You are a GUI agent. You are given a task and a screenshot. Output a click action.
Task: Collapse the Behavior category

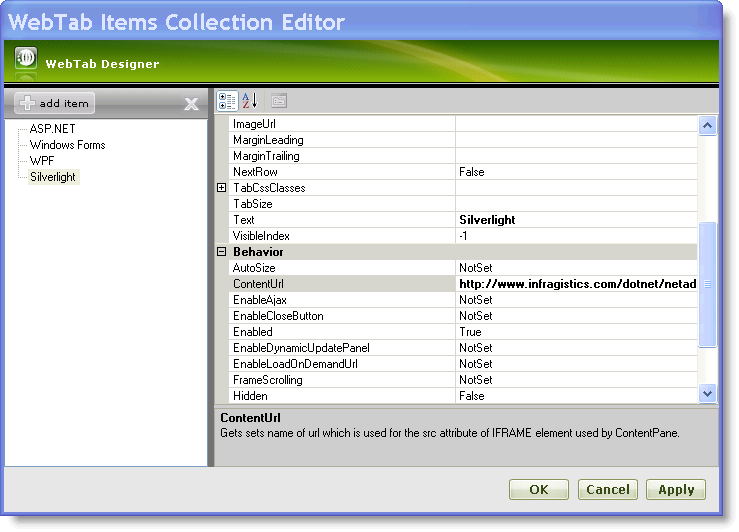click(x=222, y=252)
